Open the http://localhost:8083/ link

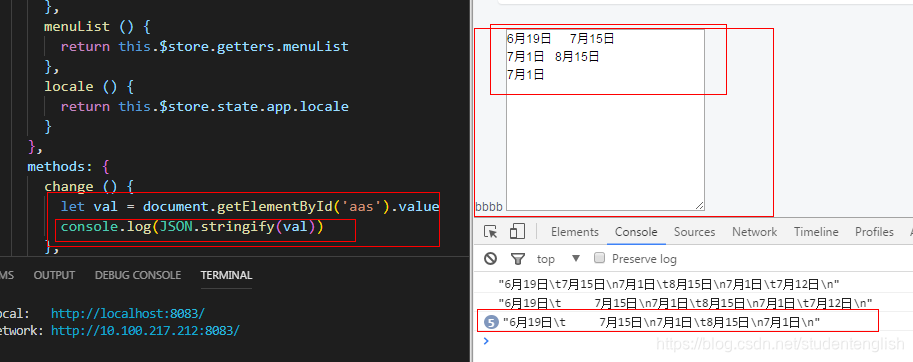click(128, 313)
